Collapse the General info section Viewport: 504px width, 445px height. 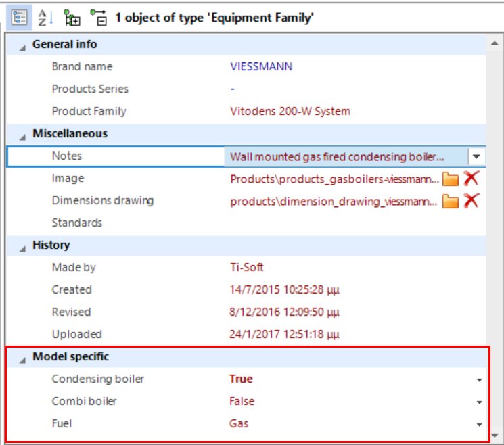coord(22,45)
